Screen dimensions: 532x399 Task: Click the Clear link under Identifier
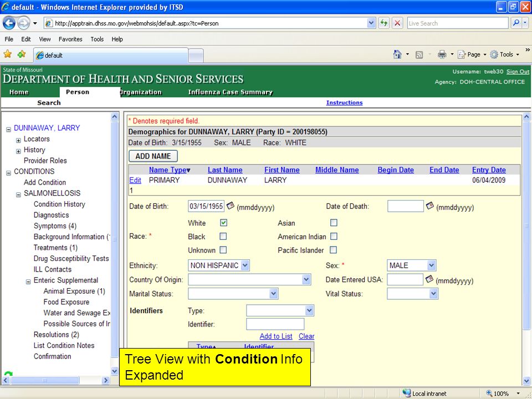tap(306, 336)
